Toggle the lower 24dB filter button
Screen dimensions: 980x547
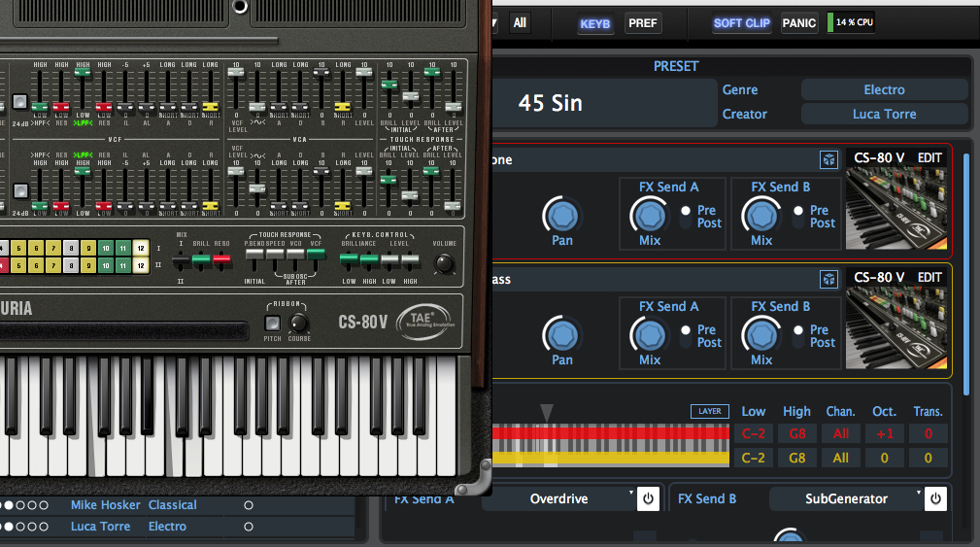20,190
